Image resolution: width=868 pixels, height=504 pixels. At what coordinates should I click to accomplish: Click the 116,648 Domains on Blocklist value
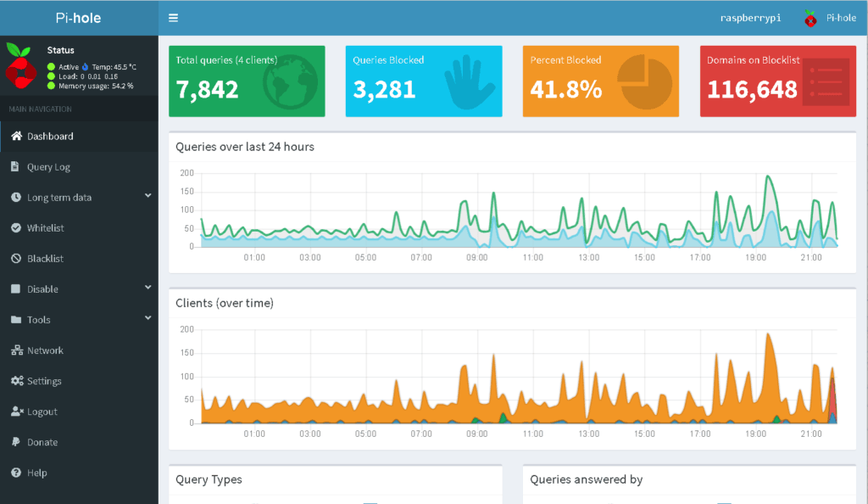pos(752,89)
